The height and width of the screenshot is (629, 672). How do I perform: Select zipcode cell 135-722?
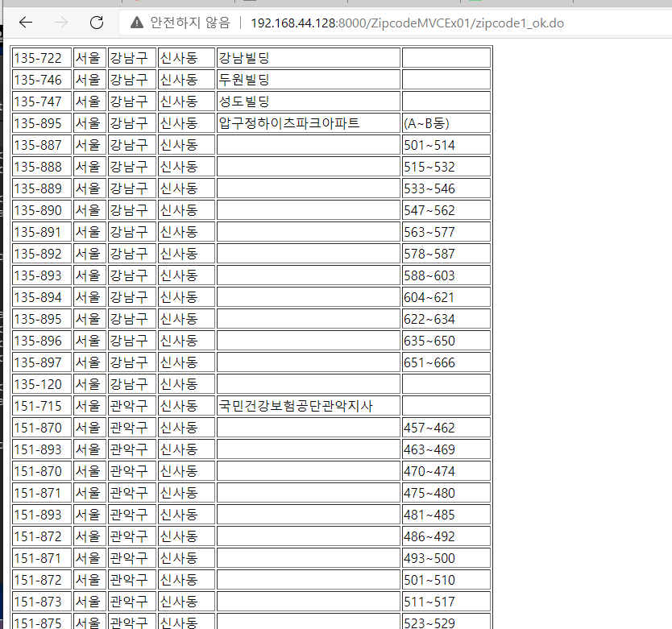click(x=42, y=58)
